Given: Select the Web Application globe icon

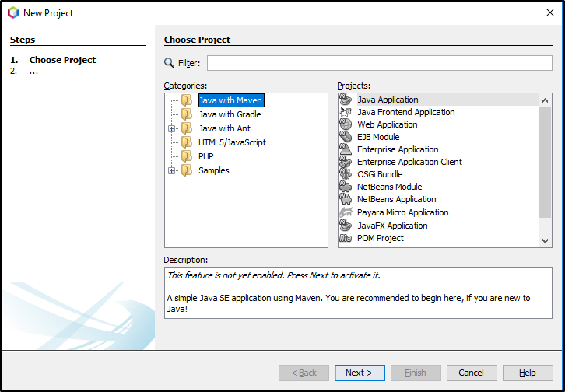Looking at the screenshot, I should click(x=346, y=124).
